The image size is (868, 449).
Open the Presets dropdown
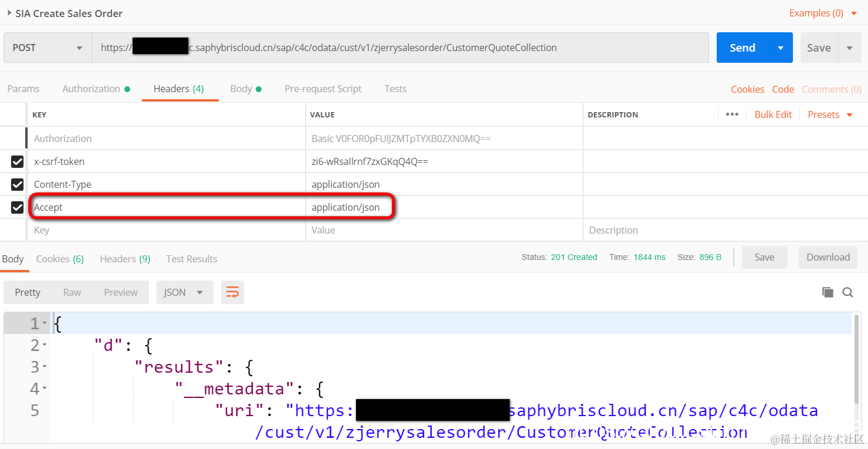pos(830,114)
